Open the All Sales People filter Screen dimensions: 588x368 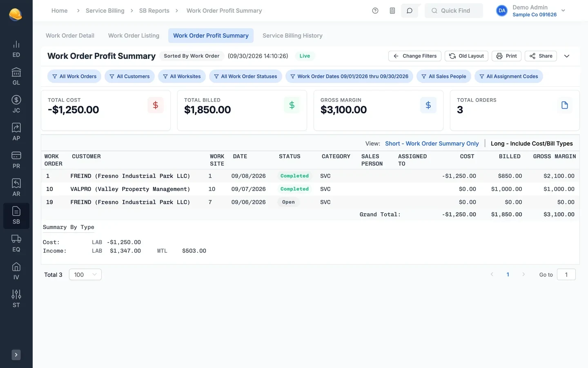click(444, 76)
